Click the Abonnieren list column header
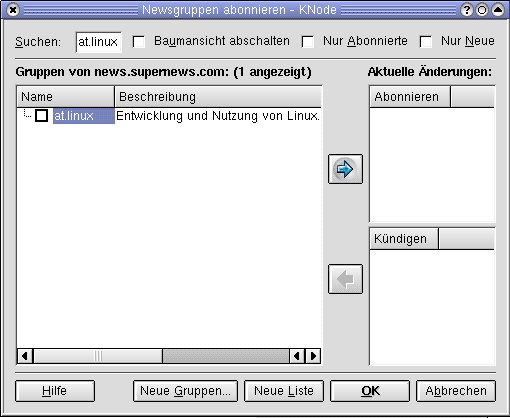The width and height of the screenshot is (510, 418). [410, 97]
